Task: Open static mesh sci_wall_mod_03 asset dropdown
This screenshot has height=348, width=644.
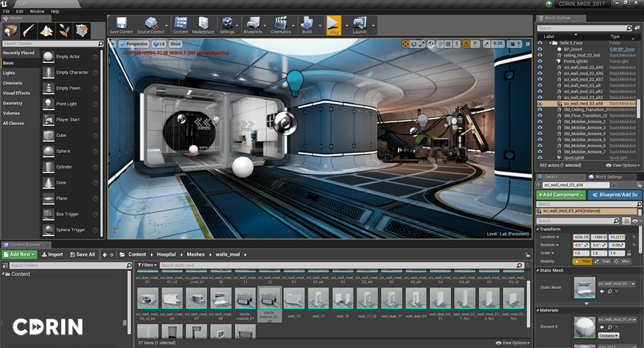Action: pos(617,284)
